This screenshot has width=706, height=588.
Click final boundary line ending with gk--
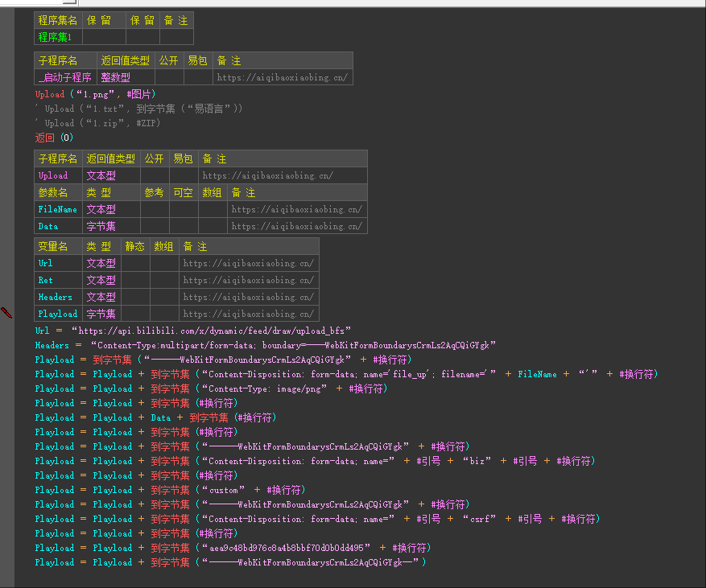pos(230,562)
